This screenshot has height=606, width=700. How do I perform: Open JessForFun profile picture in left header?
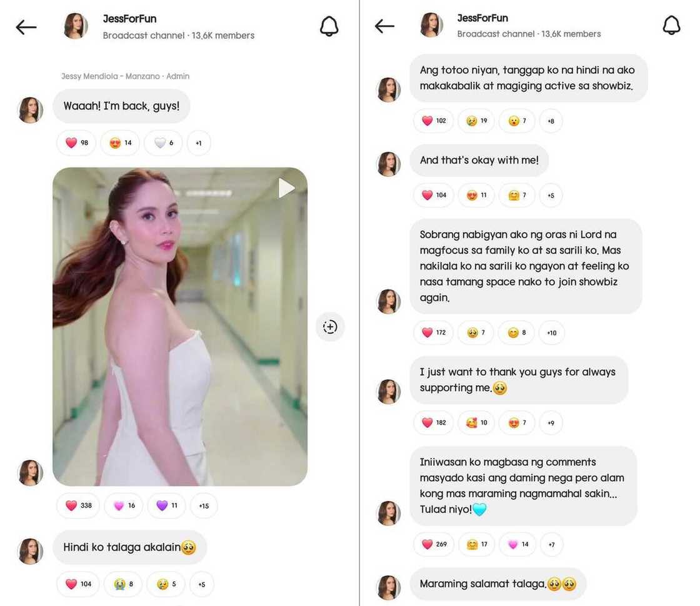pyautogui.click(x=76, y=26)
